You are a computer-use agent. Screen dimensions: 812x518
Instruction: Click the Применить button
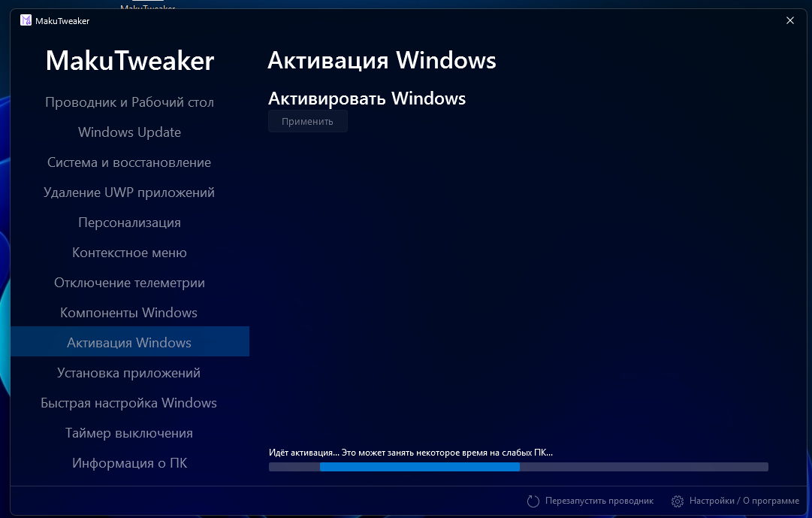pos(308,121)
